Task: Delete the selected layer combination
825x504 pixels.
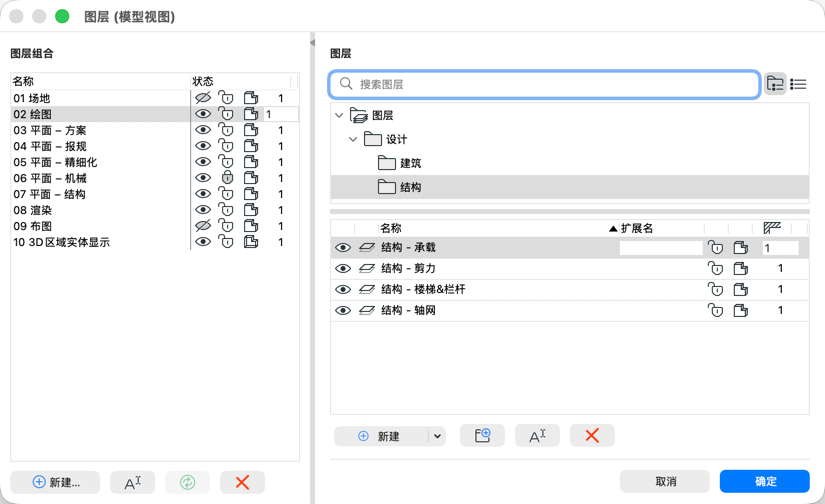Action: click(x=242, y=482)
